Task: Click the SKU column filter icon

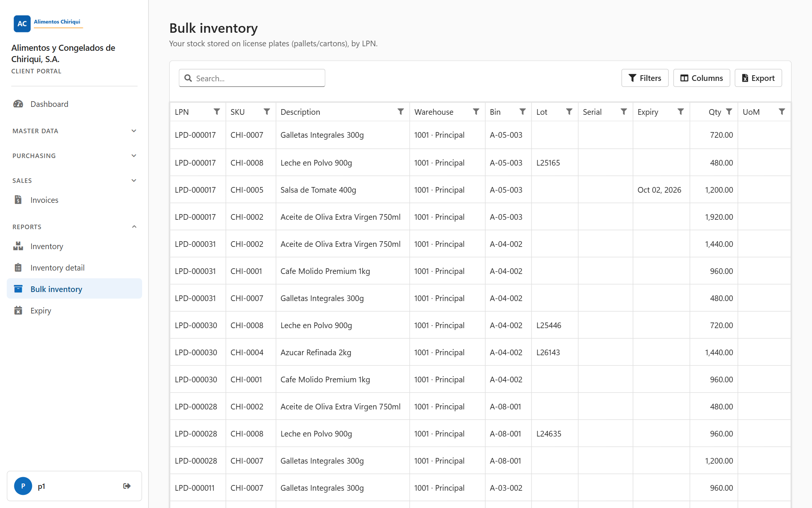Action: click(267, 112)
